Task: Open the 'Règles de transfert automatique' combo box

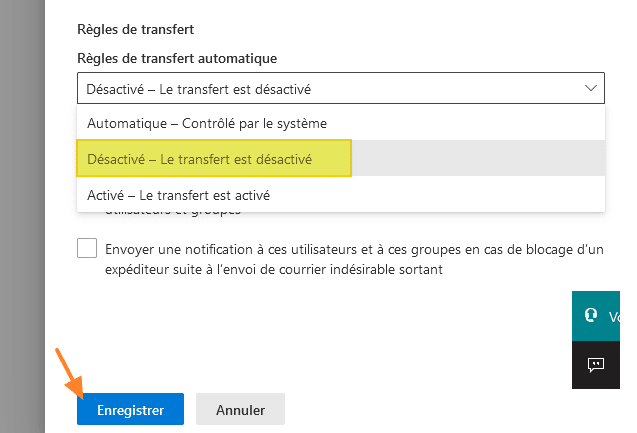Action: click(340, 89)
